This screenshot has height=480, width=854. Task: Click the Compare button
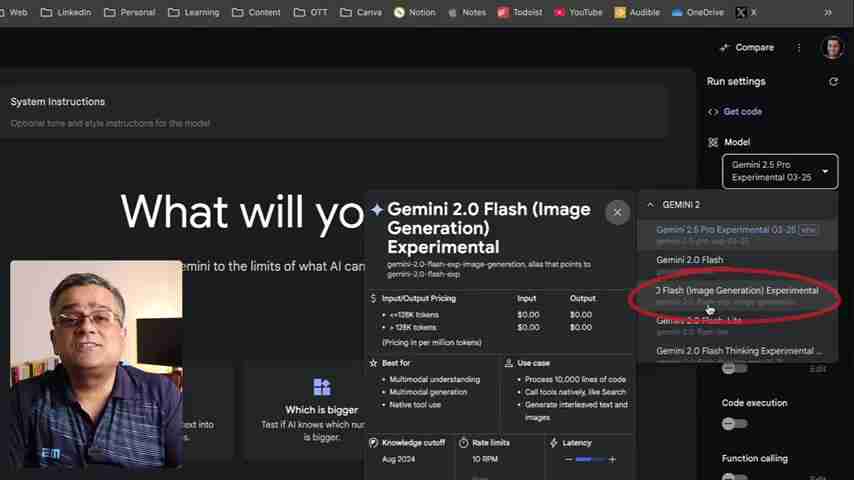747,47
